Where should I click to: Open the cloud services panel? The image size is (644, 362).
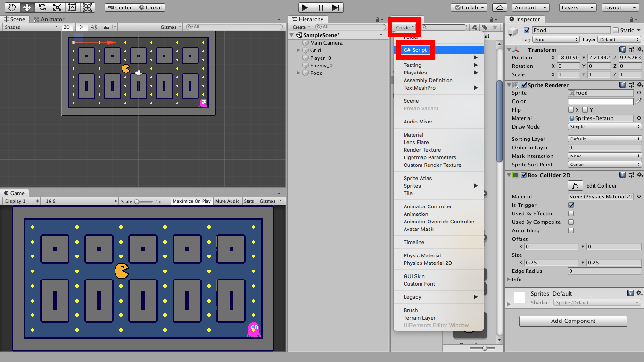[x=499, y=8]
